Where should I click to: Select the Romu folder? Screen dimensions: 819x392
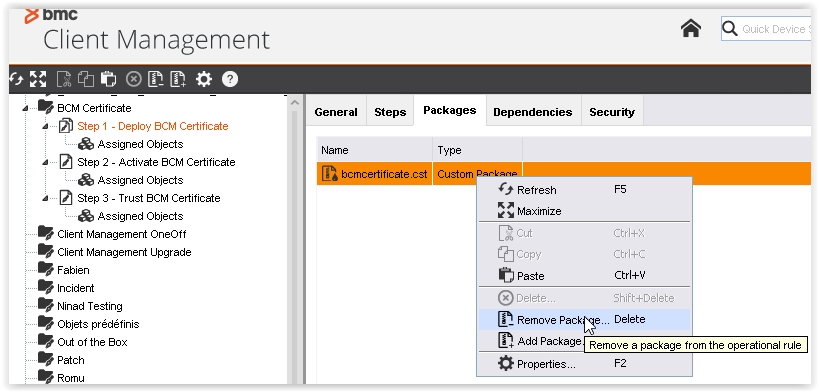(x=71, y=378)
